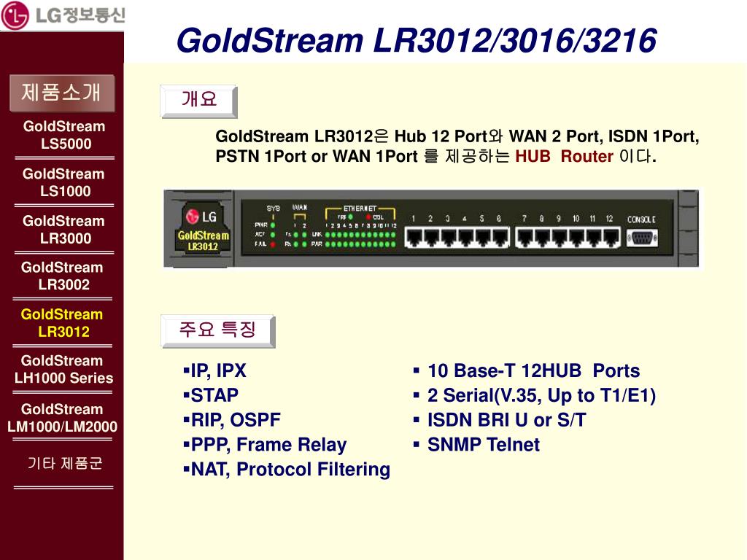Click the 'RIP, OSPF' feature line
The width and height of the screenshot is (747, 560).
(x=231, y=420)
